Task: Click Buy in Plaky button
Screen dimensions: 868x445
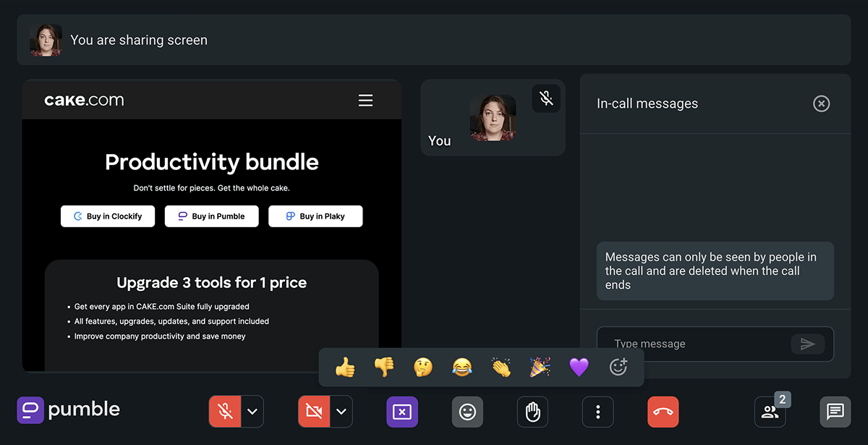Action: tap(315, 216)
